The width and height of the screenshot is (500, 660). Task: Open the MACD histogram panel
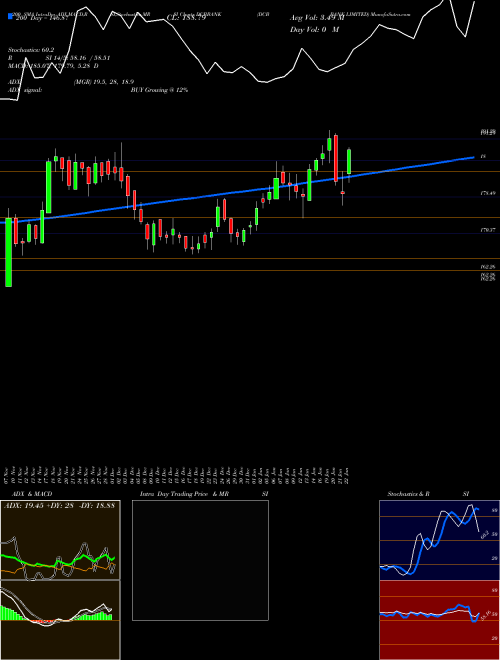click(x=60, y=620)
